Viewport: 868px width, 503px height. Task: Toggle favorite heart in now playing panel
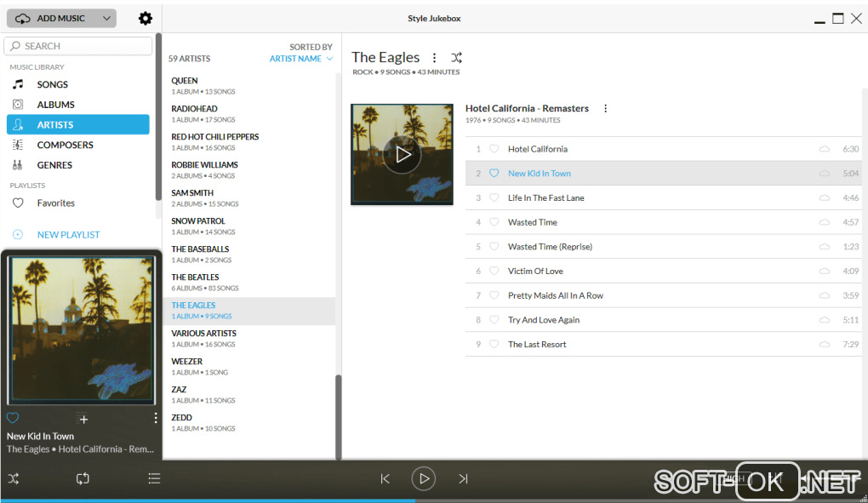13,418
